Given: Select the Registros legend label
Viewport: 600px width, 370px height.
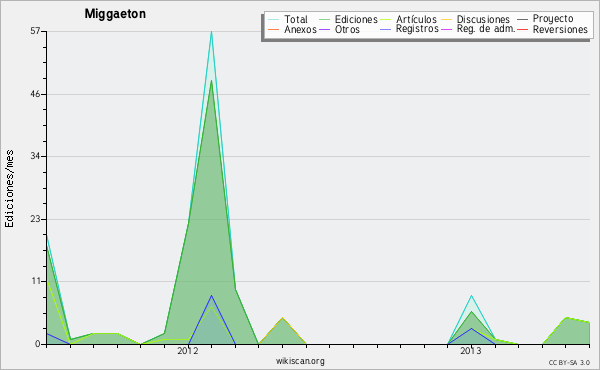Looking at the screenshot, I should (417, 29).
